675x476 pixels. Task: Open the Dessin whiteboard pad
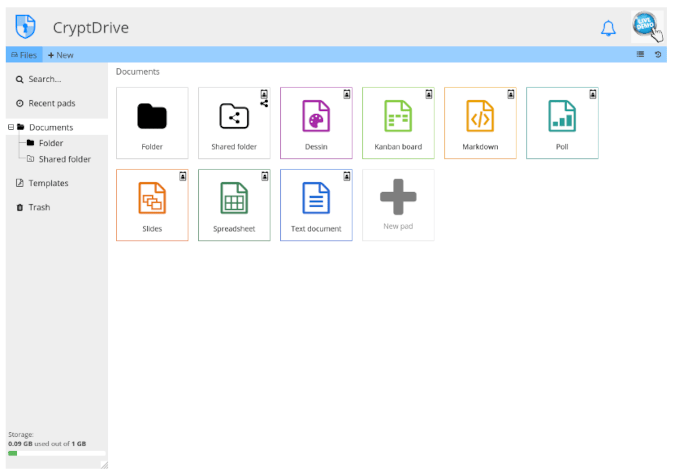316,123
